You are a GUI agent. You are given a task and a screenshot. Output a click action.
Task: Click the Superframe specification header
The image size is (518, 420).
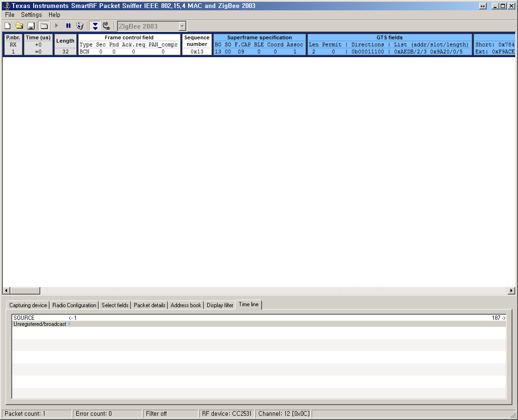[259, 37]
